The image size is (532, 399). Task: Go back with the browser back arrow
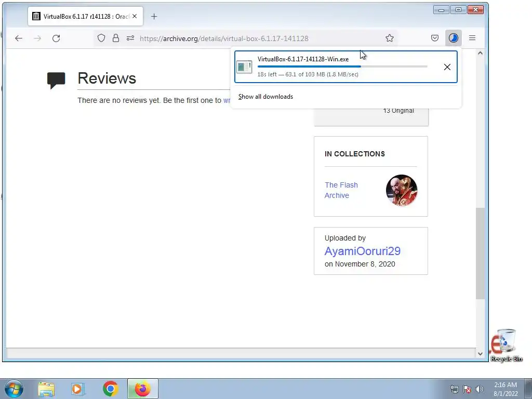click(19, 38)
